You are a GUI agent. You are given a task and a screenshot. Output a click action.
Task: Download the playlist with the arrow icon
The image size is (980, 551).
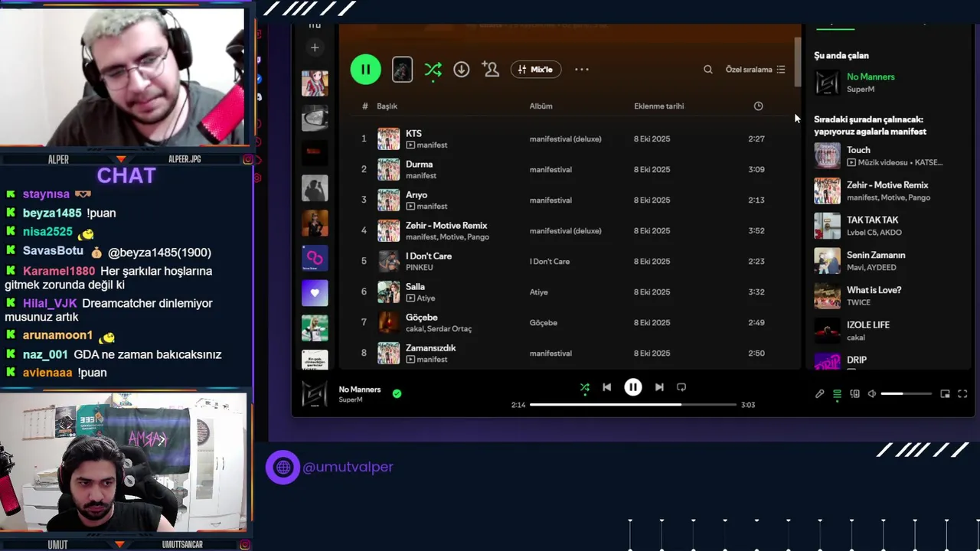(461, 70)
